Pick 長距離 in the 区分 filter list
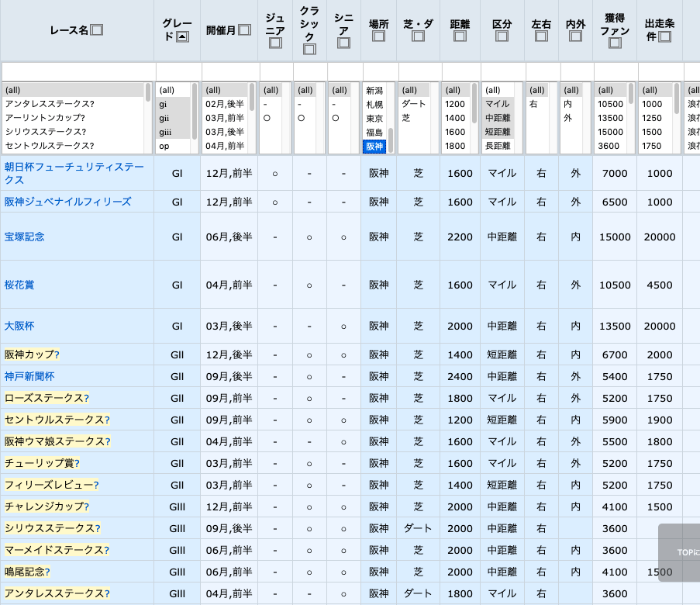 pyautogui.click(x=497, y=146)
